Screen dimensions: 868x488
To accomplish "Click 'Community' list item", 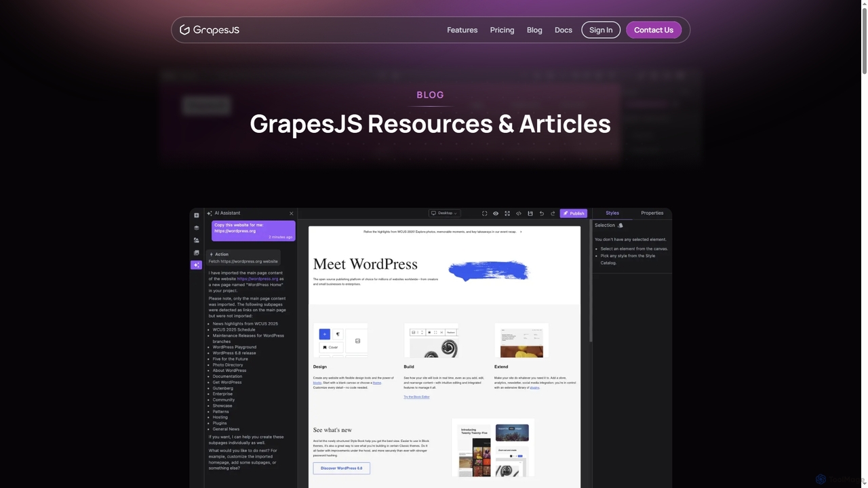I will (x=224, y=400).
